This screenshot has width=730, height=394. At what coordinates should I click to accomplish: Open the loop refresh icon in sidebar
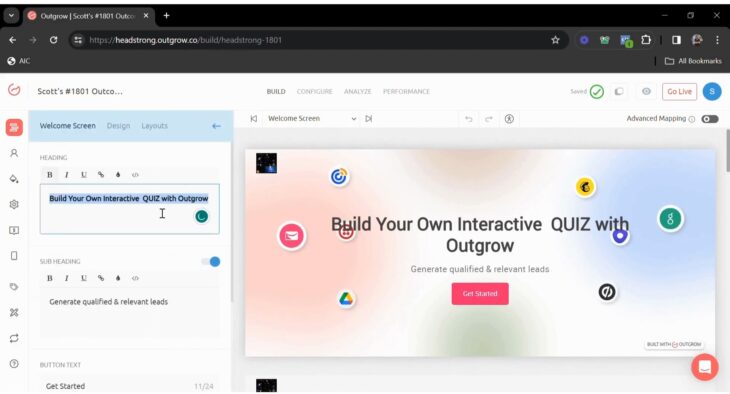(x=14, y=338)
